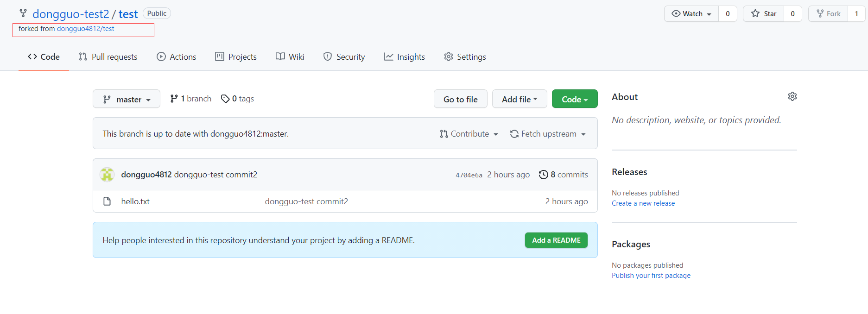
Task: Open latest commit message next to author name
Action: click(x=215, y=175)
